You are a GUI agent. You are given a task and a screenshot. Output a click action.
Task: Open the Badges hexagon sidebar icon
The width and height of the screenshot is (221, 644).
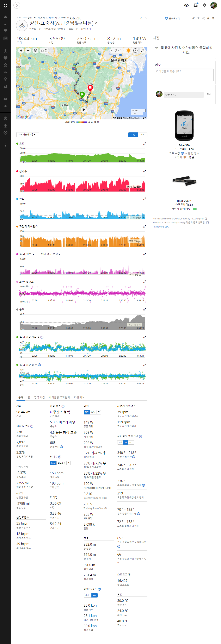click(x=6, y=119)
